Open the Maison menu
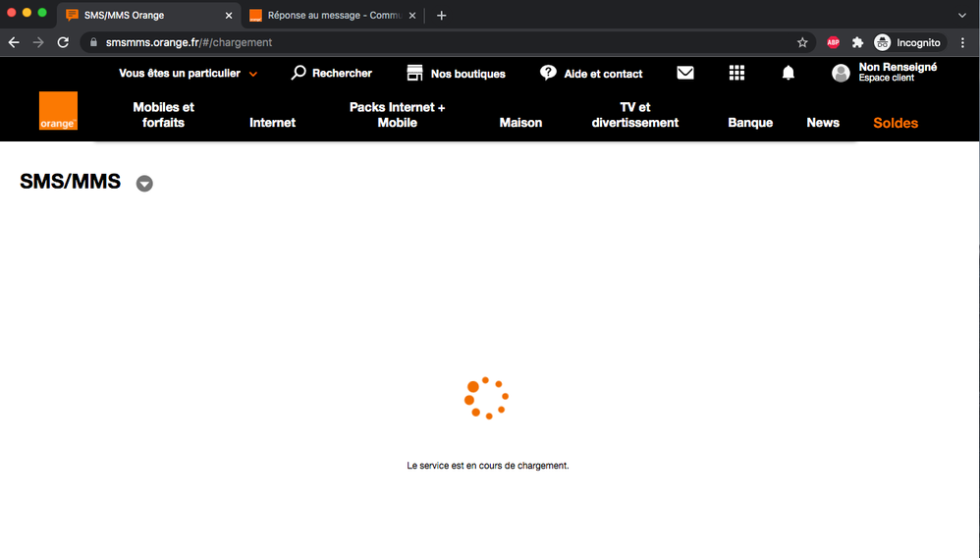Viewport: 980px width, 558px height. click(x=520, y=123)
